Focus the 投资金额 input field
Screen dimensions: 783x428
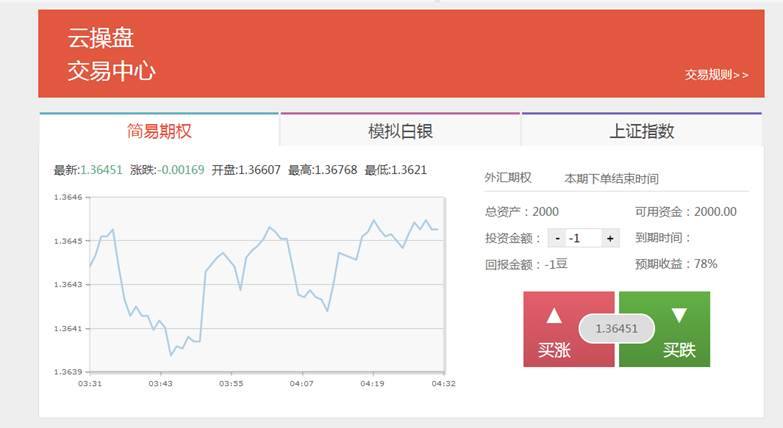click(x=583, y=238)
